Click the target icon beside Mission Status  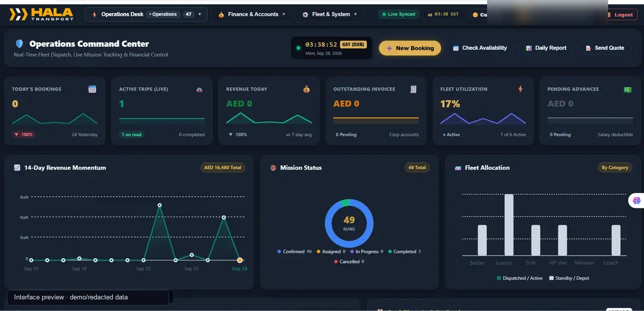(273, 168)
